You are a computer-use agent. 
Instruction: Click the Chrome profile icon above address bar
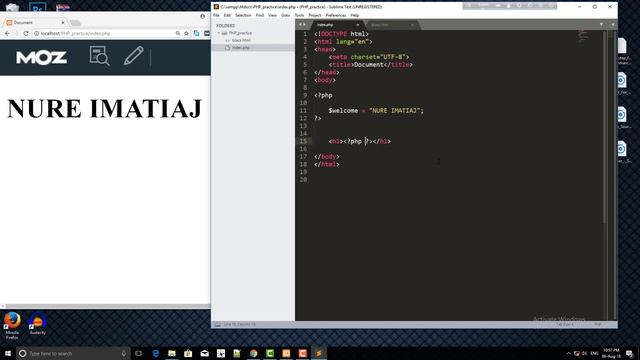[x=202, y=16]
